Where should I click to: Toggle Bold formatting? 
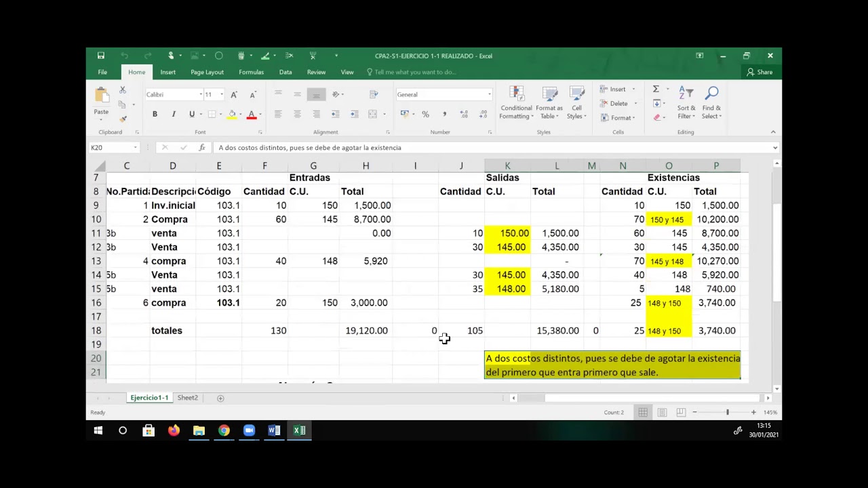click(x=155, y=114)
